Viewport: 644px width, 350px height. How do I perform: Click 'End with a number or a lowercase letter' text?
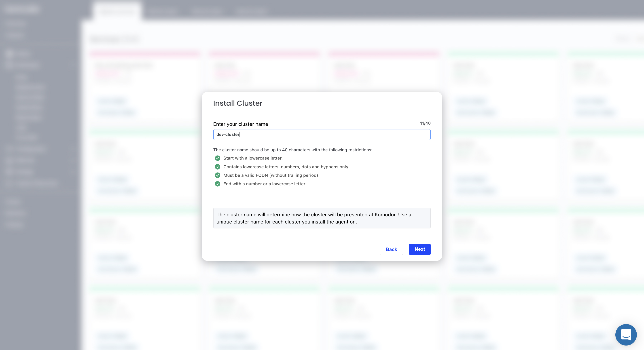tap(265, 184)
